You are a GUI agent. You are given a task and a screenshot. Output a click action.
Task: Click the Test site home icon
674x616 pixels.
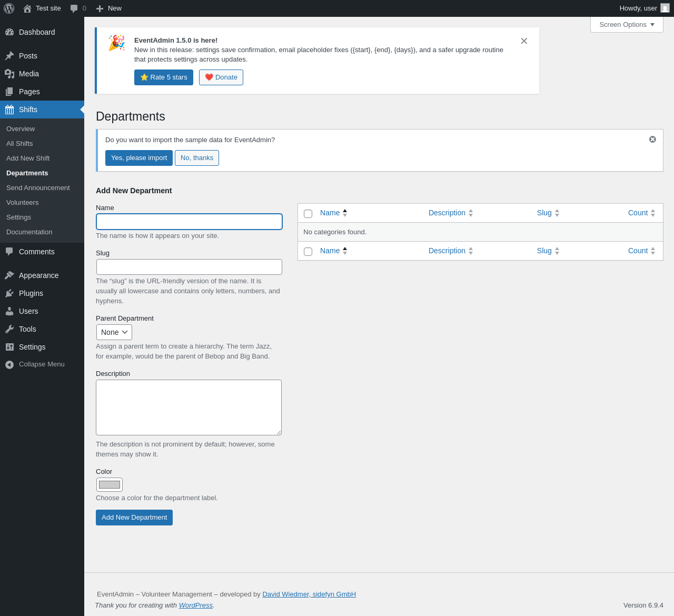[x=27, y=8]
